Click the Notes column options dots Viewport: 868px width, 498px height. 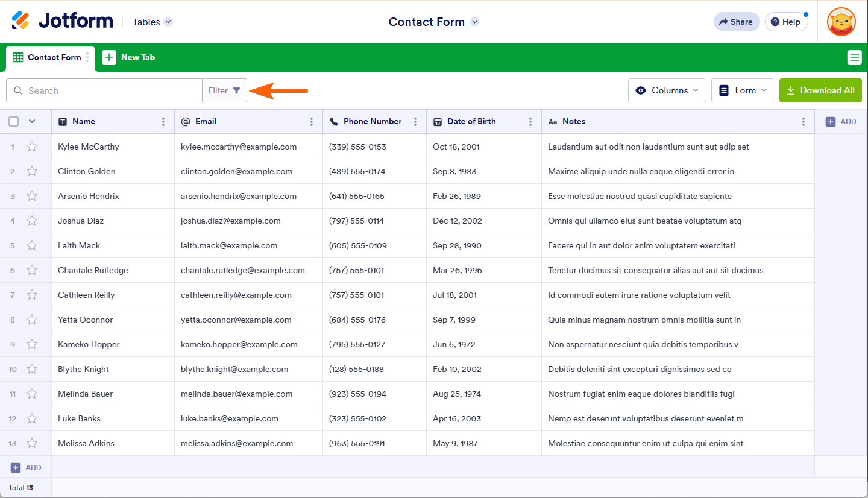804,122
